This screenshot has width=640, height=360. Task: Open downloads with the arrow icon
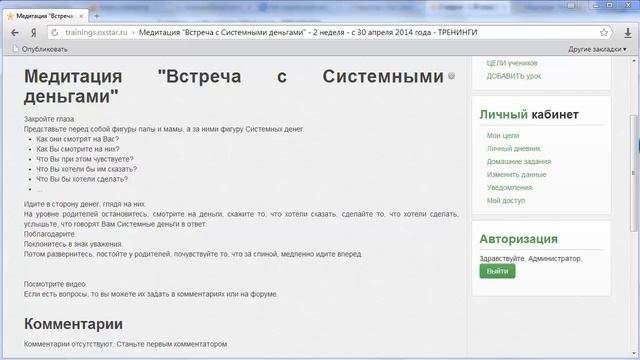click(x=628, y=33)
